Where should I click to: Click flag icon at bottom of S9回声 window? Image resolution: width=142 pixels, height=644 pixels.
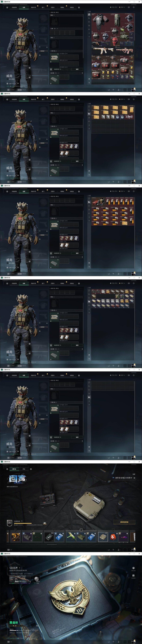pos(113,642)
